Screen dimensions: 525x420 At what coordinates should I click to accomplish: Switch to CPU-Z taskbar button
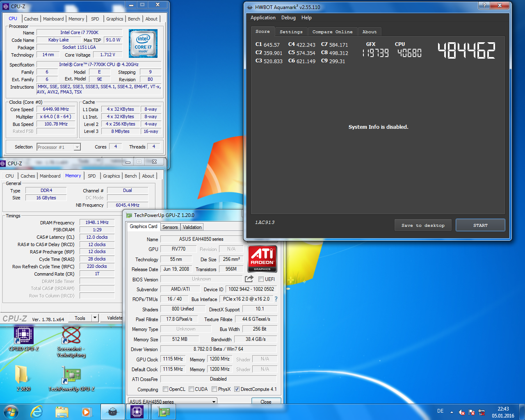(138, 412)
